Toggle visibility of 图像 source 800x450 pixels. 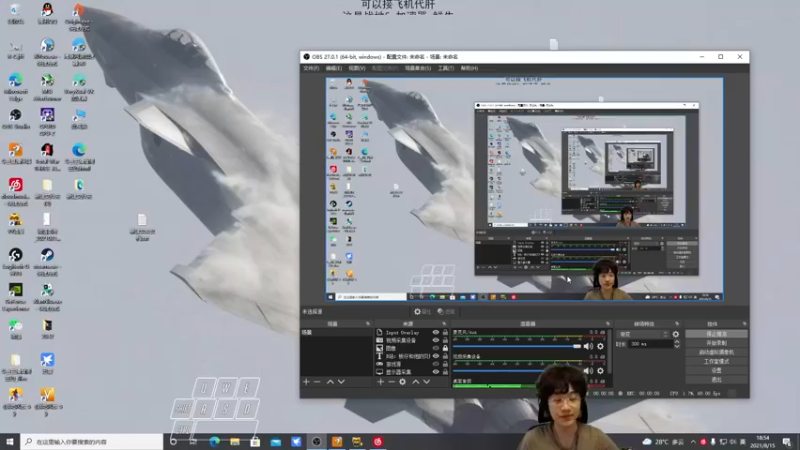point(436,348)
